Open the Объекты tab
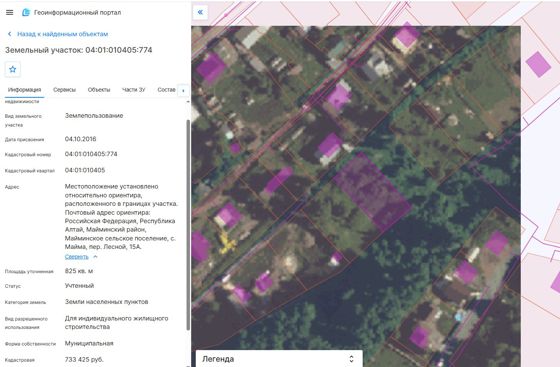This screenshot has width=560, height=367. click(x=99, y=90)
